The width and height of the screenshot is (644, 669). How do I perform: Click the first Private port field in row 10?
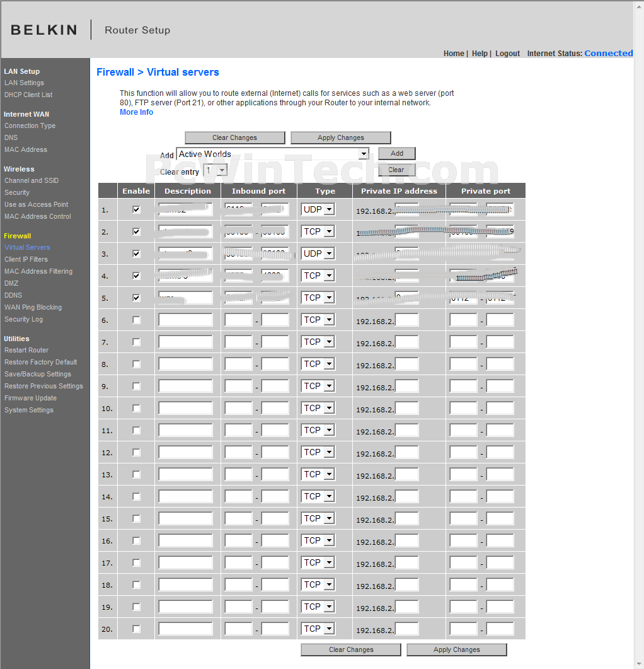tap(463, 409)
